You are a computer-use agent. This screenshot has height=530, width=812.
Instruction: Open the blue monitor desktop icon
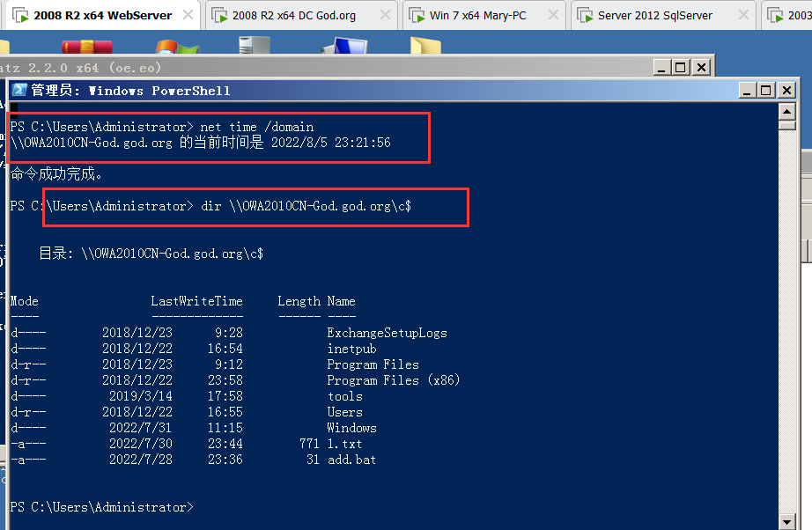pos(343,48)
